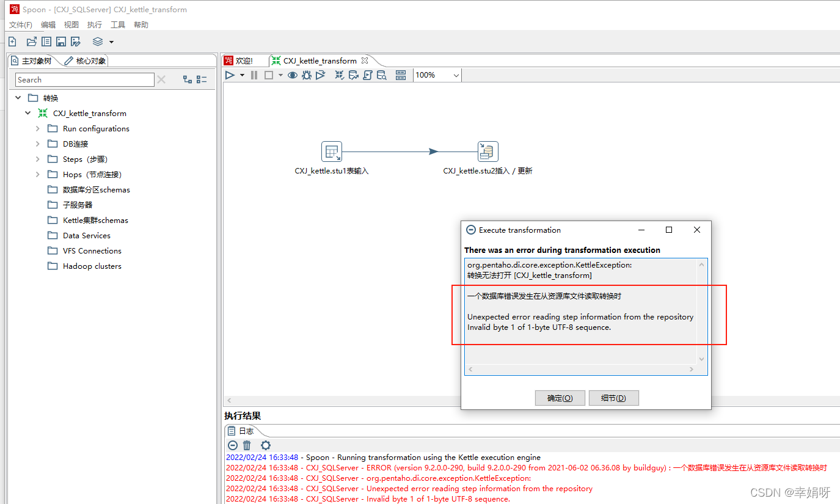Screen dimensions: 840x504
Task: Pause the transformation execution
Action: (x=254, y=75)
